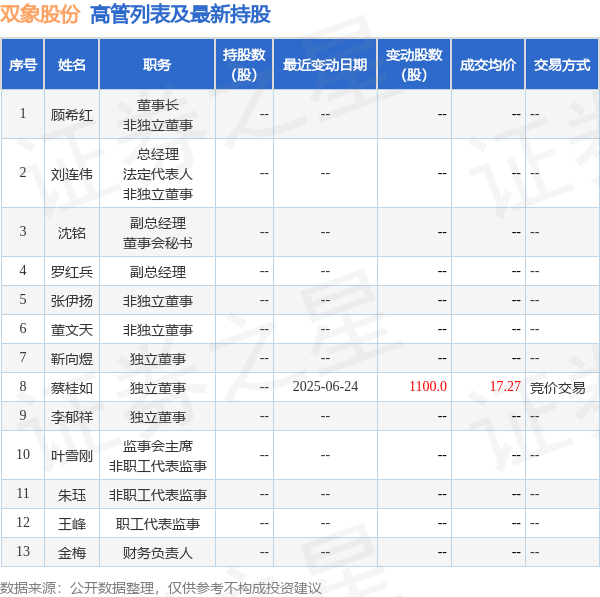
Task: Click the 最近变动日期 column header
Action: pos(325,65)
